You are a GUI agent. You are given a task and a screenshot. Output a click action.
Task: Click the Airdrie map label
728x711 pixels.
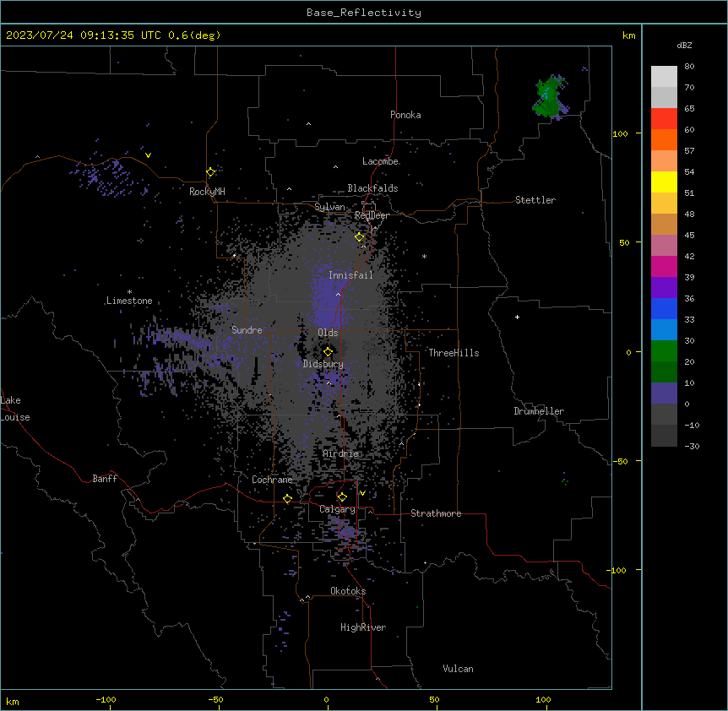point(341,453)
